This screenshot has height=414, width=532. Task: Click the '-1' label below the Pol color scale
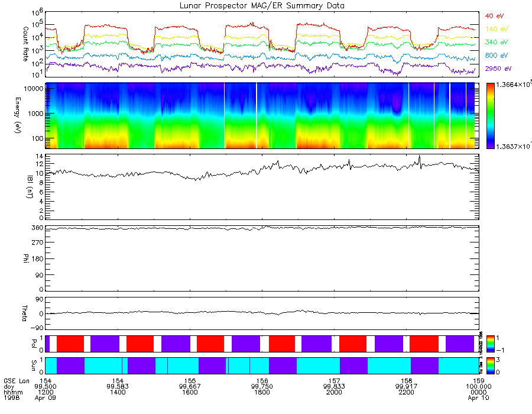click(x=499, y=350)
